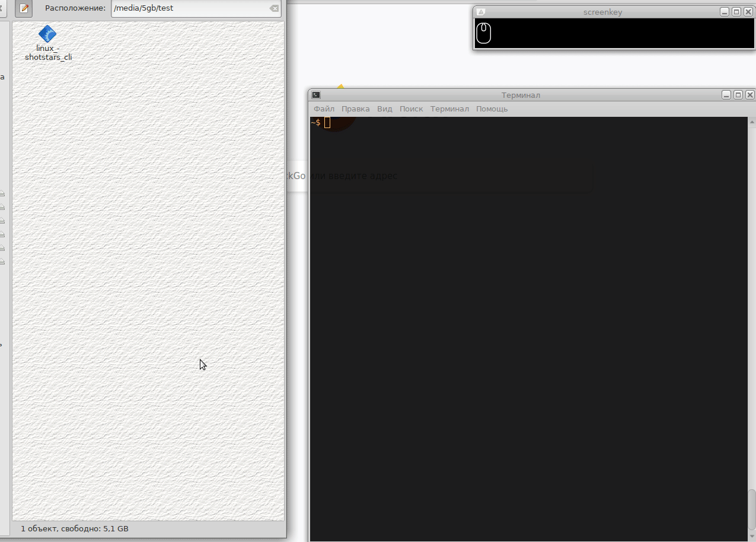Open the Поиск menu in the Terminal
The image size is (756, 542).
coord(411,109)
